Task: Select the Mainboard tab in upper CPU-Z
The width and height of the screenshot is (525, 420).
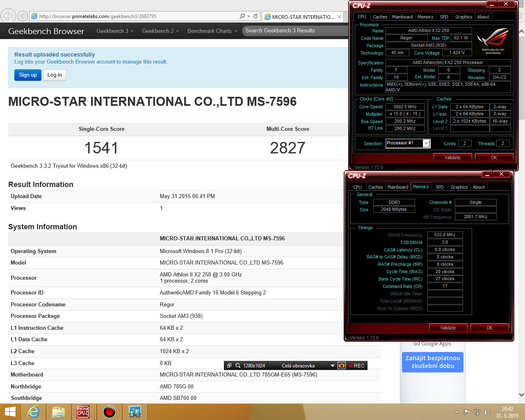Action: pos(402,17)
